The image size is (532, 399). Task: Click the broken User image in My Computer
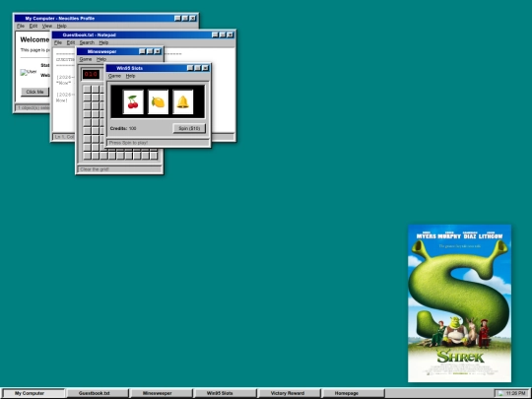click(x=29, y=72)
